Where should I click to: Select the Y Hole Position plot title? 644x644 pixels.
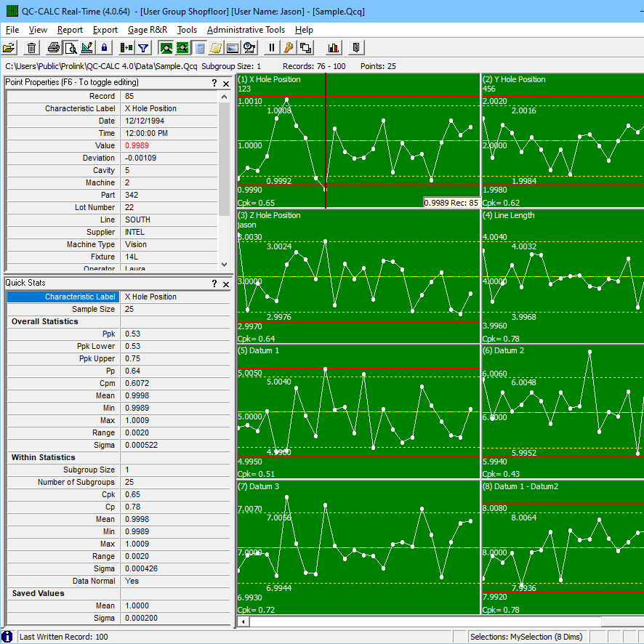pyautogui.click(x=514, y=79)
